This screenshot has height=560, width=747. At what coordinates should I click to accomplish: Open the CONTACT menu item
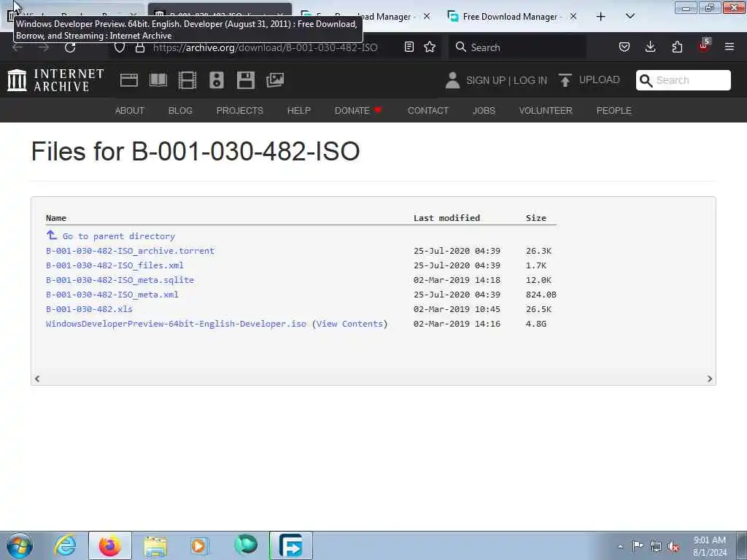(x=427, y=111)
